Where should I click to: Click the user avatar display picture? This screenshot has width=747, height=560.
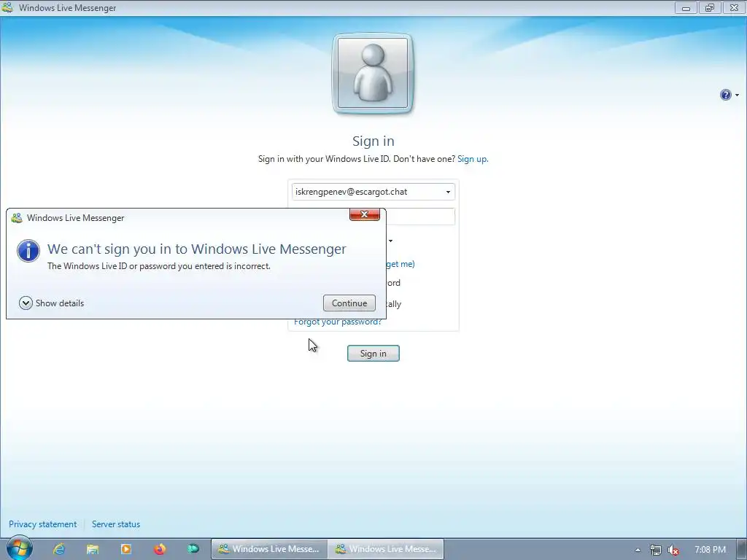pyautogui.click(x=373, y=74)
